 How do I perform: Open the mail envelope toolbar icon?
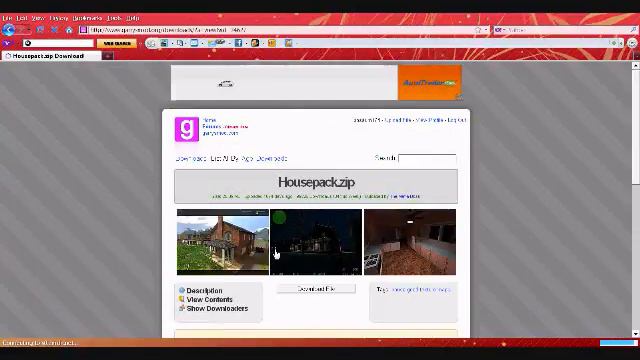194,43
